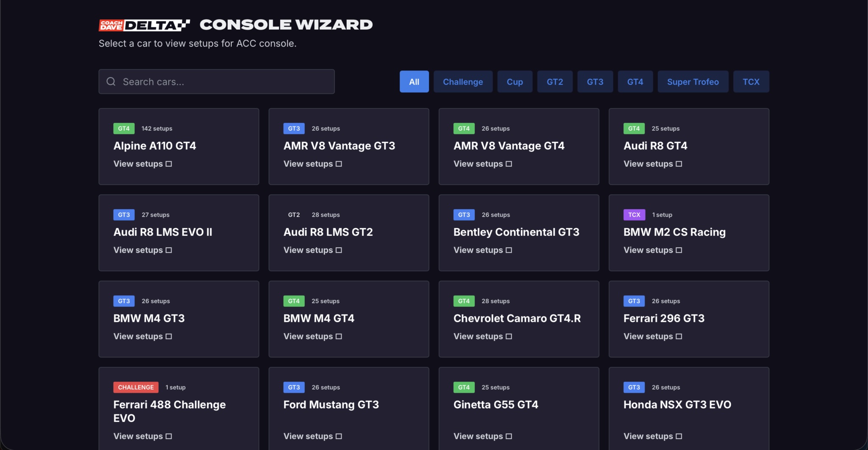Filter cars by Cup class
868x450 pixels.
click(515, 81)
